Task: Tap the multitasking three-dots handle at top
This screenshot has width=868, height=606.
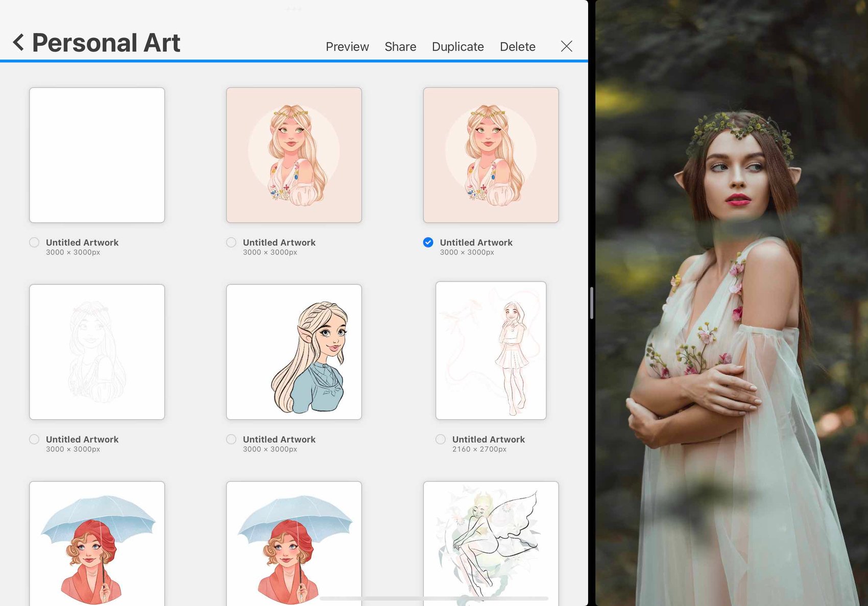Action: (294, 8)
